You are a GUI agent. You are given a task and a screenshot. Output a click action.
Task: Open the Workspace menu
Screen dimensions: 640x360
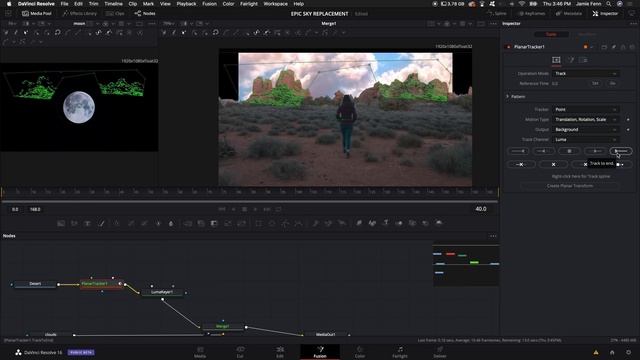click(x=275, y=4)
